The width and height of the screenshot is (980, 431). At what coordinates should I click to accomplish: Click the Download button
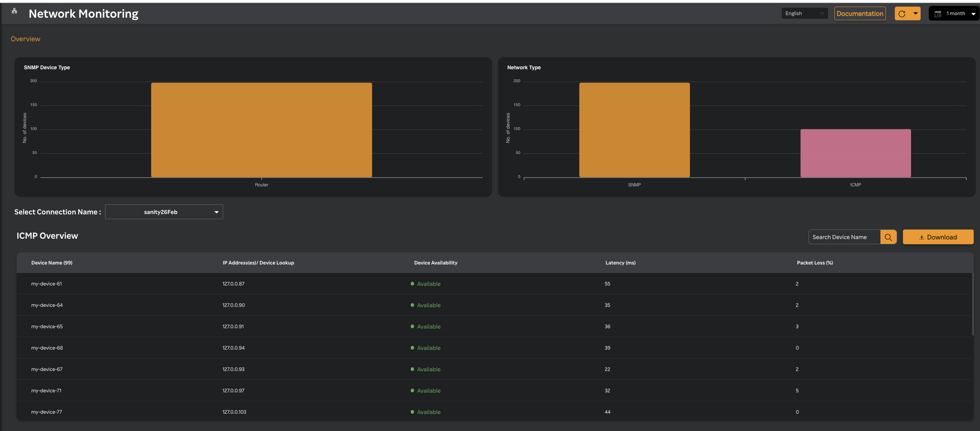pyautogui.click(x=938, y=237)
